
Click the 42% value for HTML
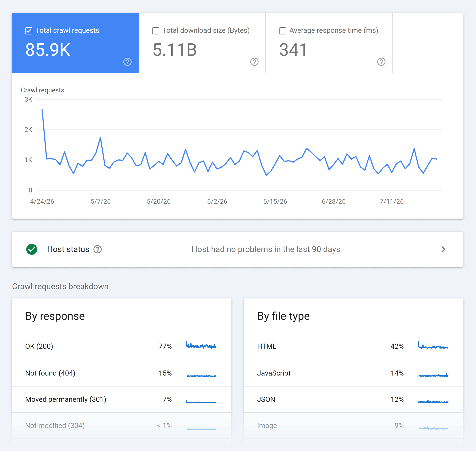coord(397,346)
